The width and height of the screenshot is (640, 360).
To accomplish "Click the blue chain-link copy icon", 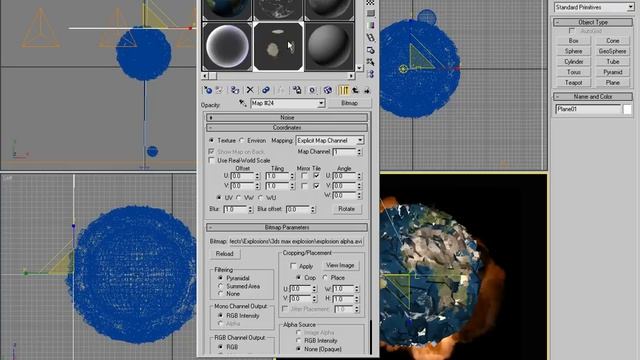I will pyautogui.click(x=266, y=90).
